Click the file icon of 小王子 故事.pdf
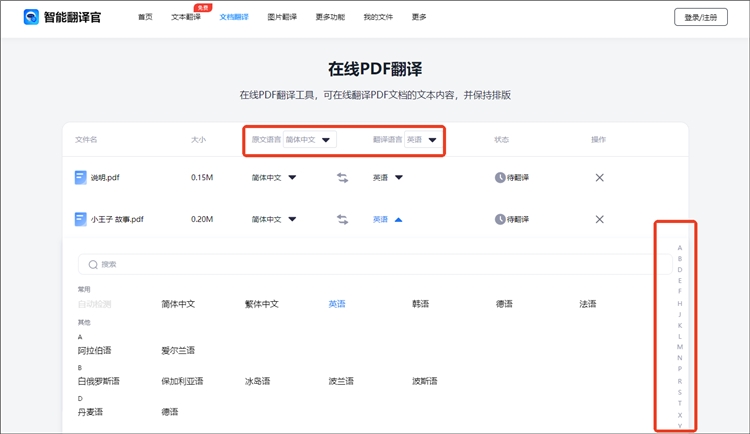This screenshot has width=750, height=434. pos(80,219)
